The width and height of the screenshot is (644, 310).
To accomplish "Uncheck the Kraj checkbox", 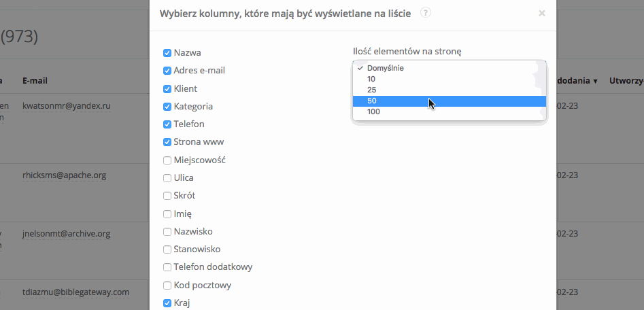I will [167, 303].
